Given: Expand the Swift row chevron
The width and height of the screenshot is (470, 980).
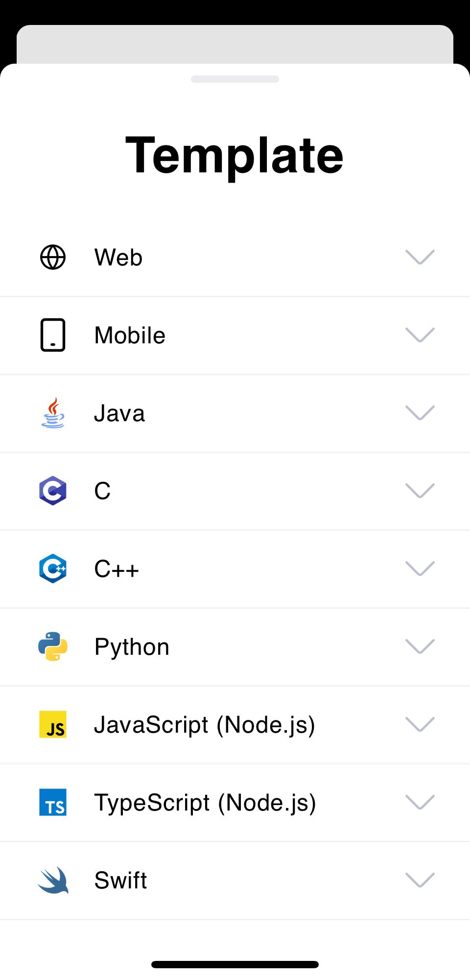Looking at the screenshot, I should (x=420, y=880).
